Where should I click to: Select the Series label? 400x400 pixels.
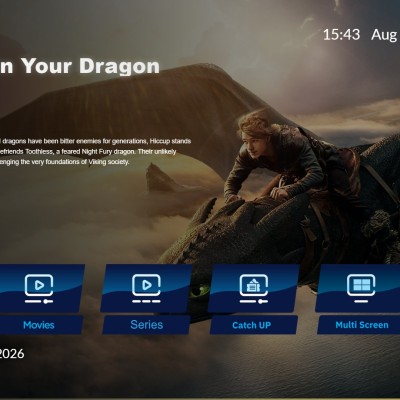pyautogui.click(x=147, y=325)
